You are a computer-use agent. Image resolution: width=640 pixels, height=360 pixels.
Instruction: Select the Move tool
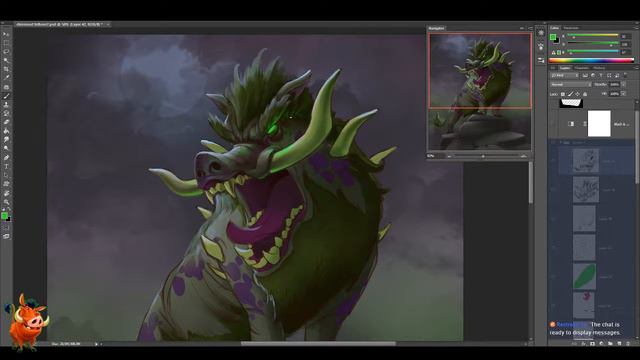[6, 34]
